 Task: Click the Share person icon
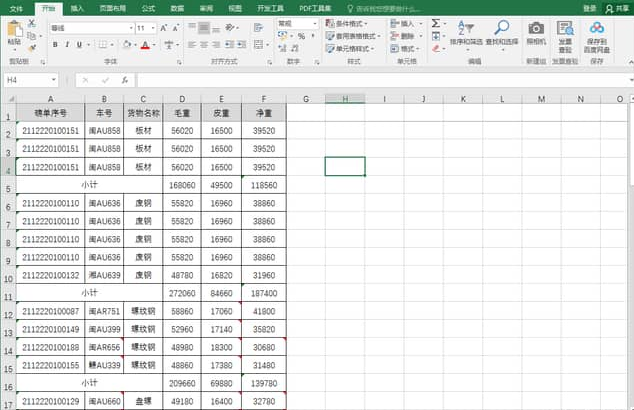610,8
